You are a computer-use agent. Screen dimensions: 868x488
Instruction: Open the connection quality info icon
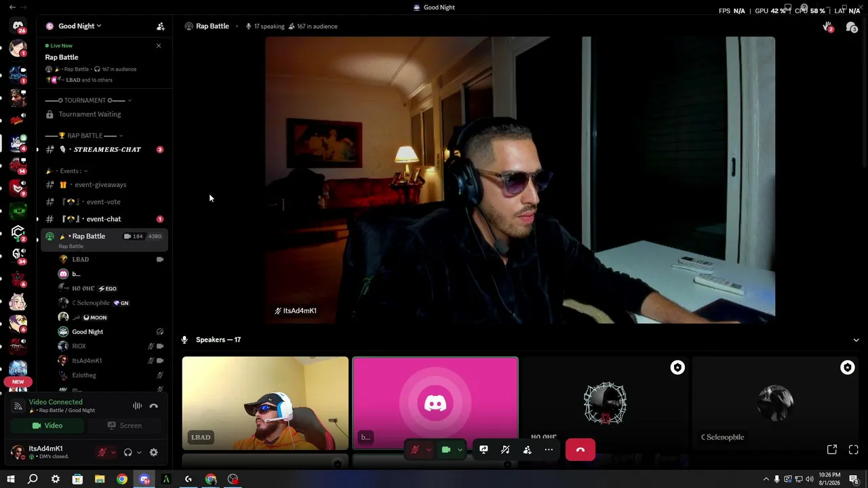click(18, 406)
